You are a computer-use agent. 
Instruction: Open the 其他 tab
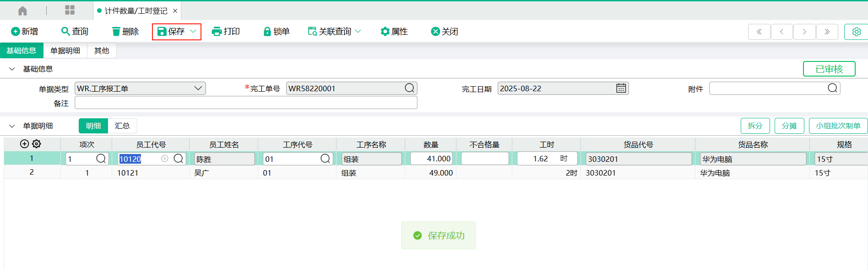click(x=102, y=50)
